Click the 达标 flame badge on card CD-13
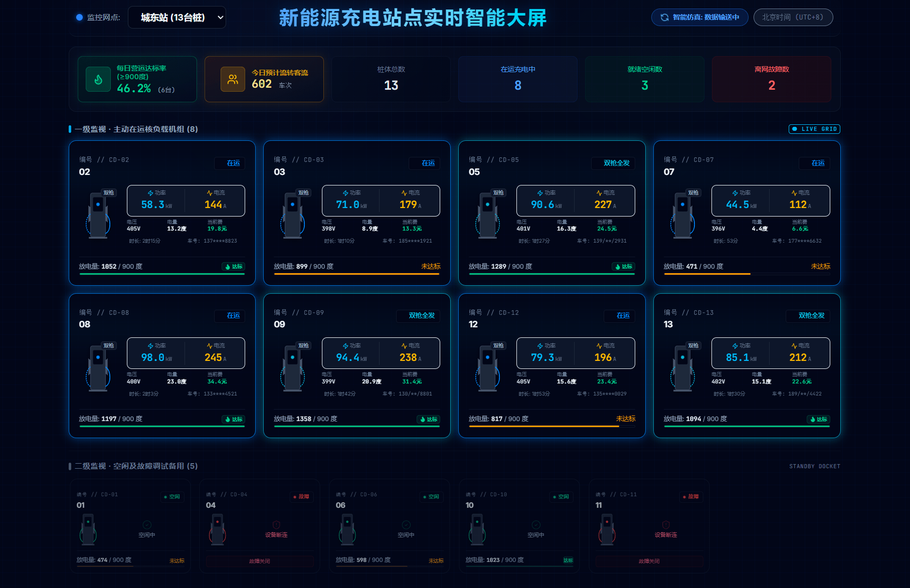Image resolution: width=910 pixels, height=588 pixels. click(819, 420)
